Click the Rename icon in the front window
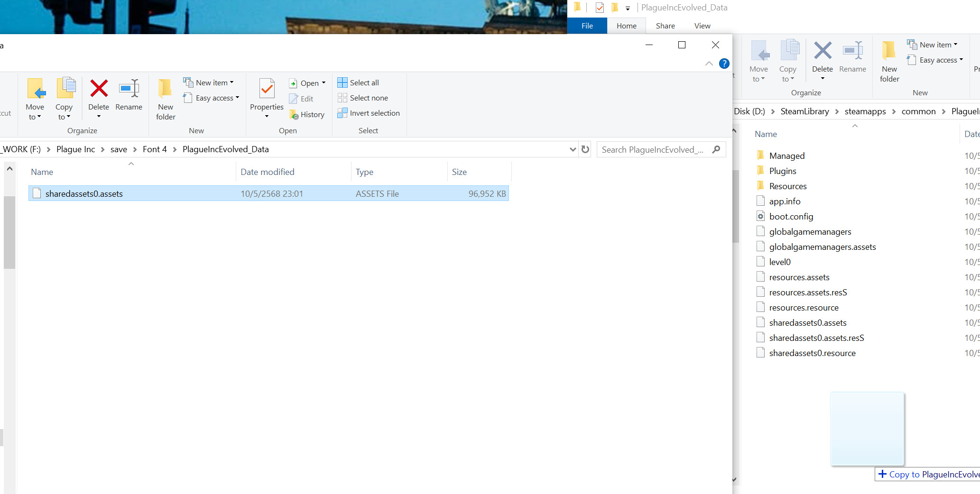 click(129, 89)
